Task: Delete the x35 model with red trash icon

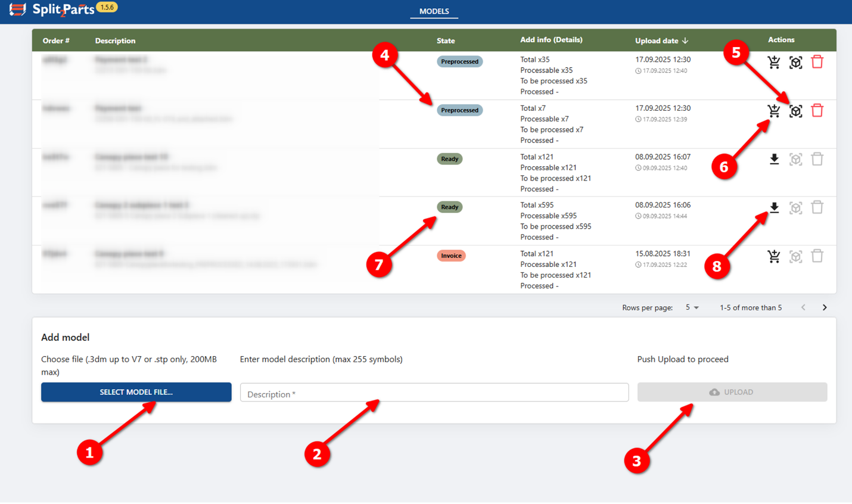Action: pyautogui.click(x=817, y=62)
